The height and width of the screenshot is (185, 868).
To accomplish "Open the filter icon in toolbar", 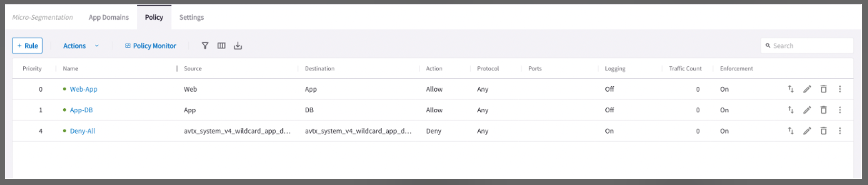I will [x=205, y=46].
